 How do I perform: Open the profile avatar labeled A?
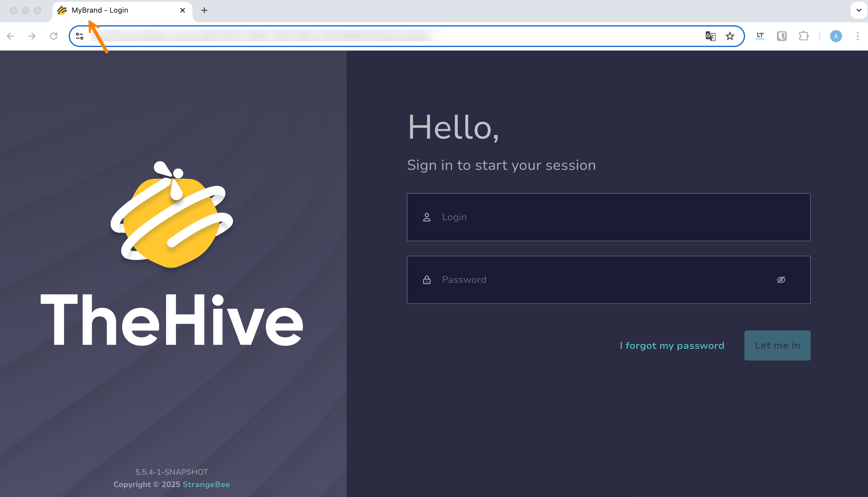pos(835,36)
